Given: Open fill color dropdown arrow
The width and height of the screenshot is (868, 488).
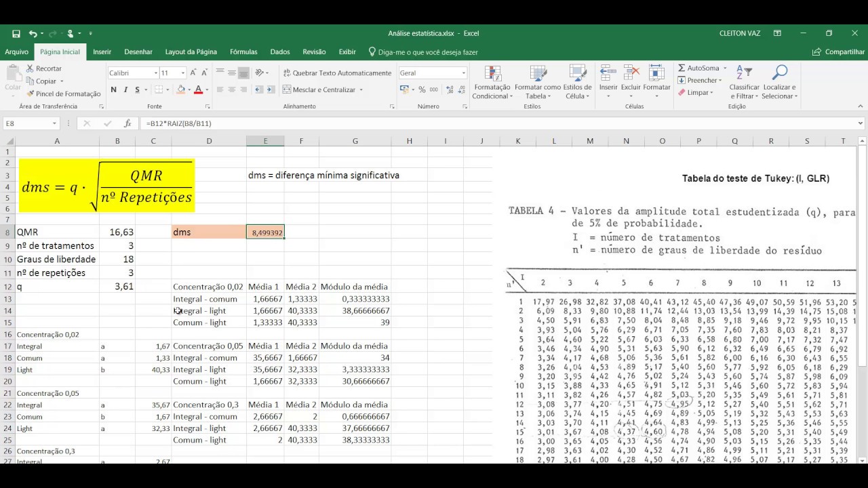Looking at the screenshot, I should tap(189, 89).
